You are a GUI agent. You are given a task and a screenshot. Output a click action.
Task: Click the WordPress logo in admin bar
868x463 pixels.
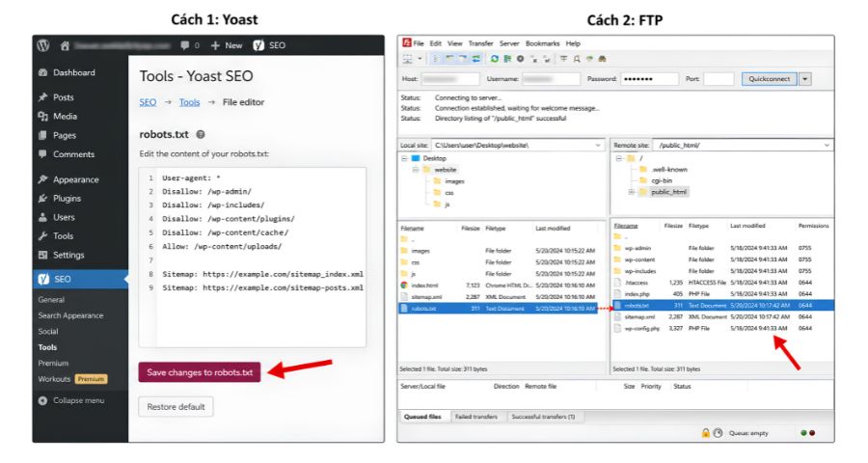[43, 45]
